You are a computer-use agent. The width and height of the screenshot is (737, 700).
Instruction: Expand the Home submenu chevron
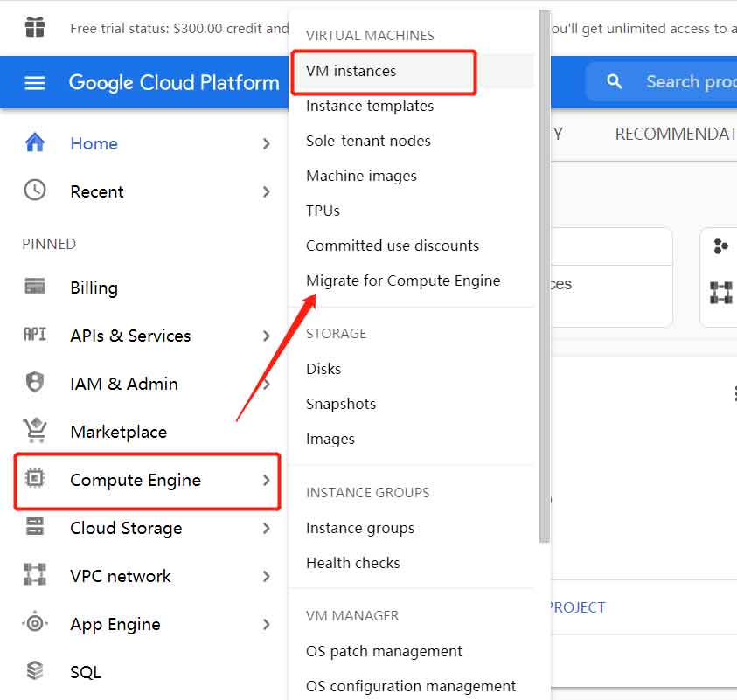click(267, 143)
